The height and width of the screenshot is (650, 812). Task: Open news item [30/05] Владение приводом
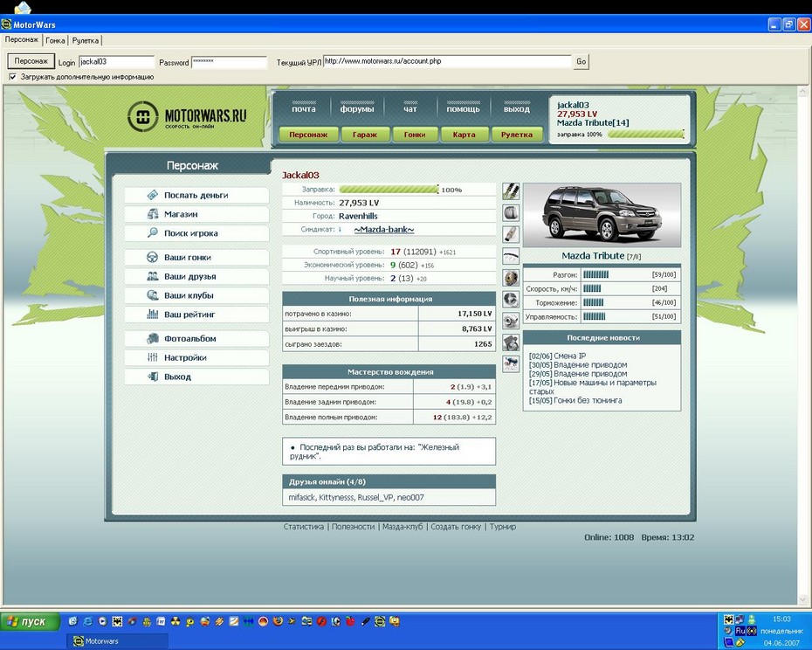578,365
